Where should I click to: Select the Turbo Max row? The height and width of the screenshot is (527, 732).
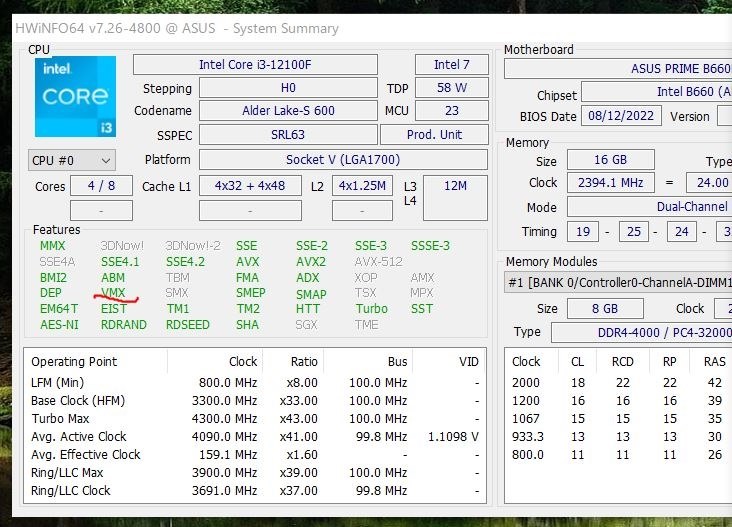click(255, 419)
